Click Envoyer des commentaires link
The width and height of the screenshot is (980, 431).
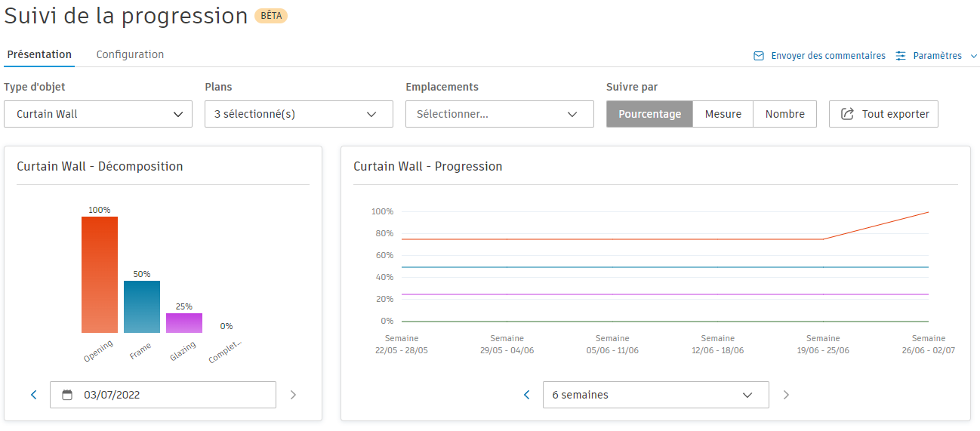[827, 56]
